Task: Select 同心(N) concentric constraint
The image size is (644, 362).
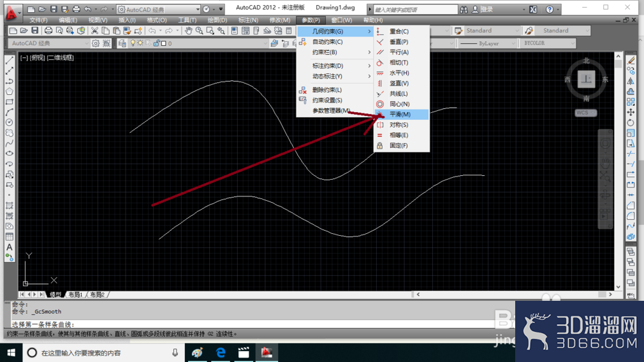Action: pyautogui.click(x=401, y=104)
